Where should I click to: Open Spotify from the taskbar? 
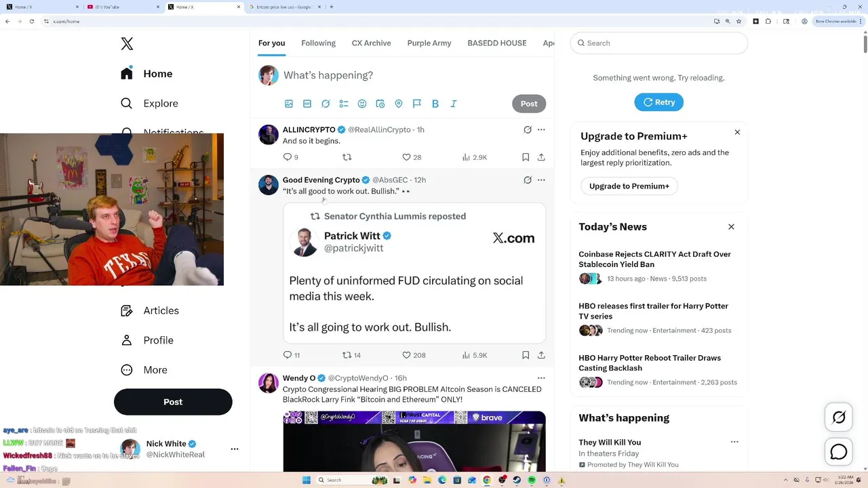click(x=532, y=480)
